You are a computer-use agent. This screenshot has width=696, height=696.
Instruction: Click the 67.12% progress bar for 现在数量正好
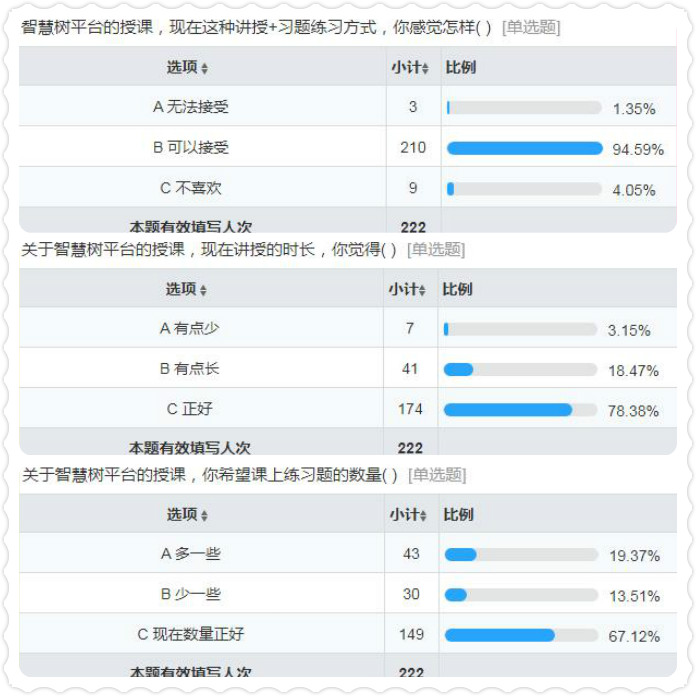tap(521, 635)
